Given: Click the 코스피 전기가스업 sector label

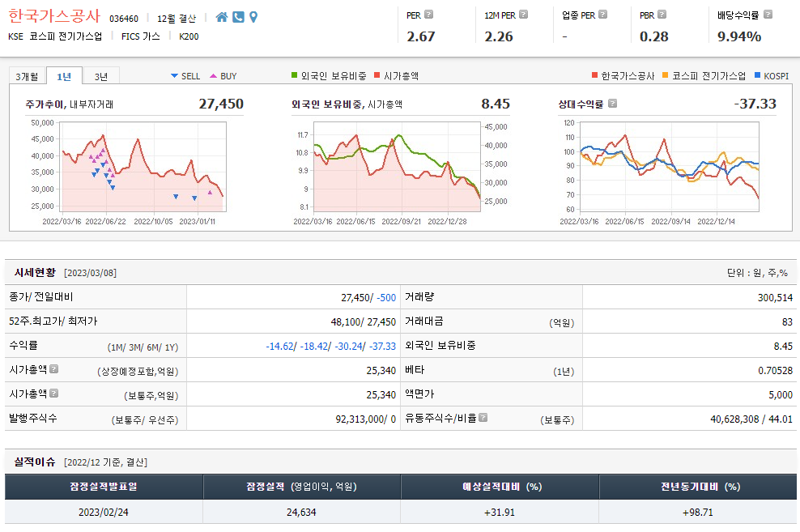Looking at the screenshot, I should coord(66,36).
